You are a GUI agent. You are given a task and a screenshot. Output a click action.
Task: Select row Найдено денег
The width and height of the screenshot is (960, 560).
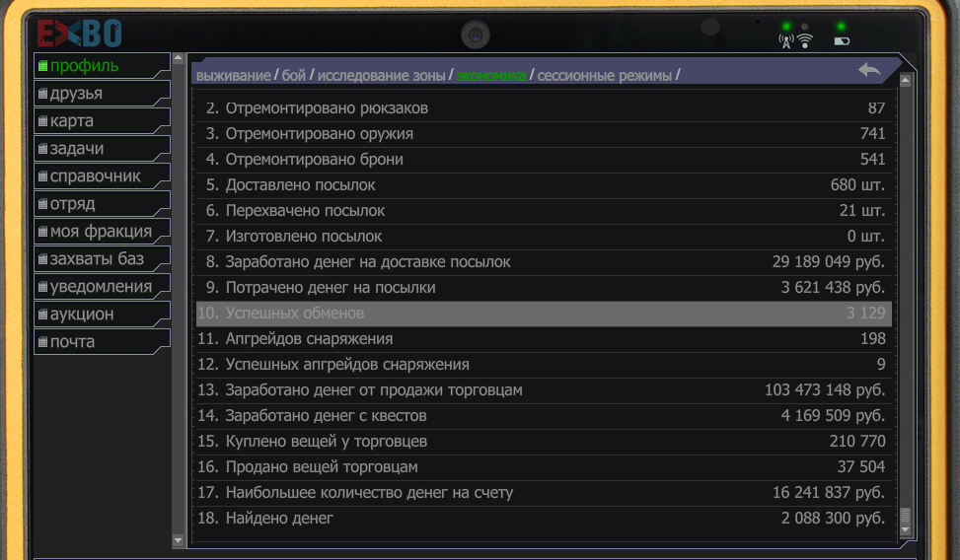click(x=544, y=519)
